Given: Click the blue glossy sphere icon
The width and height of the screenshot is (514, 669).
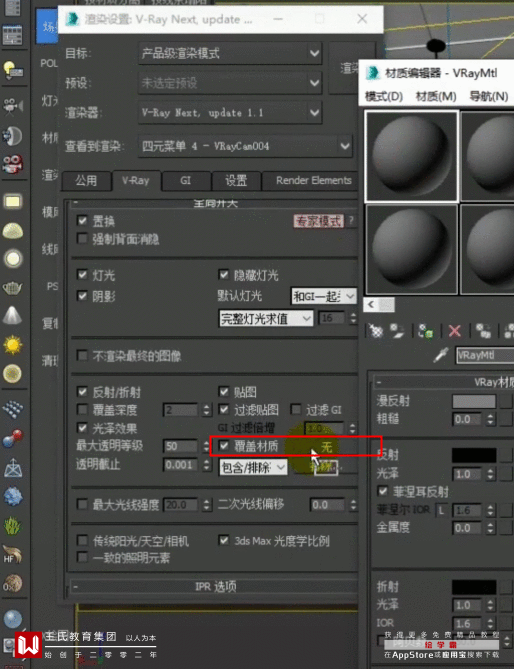Looking at the screenshot, I should (12, 619).
